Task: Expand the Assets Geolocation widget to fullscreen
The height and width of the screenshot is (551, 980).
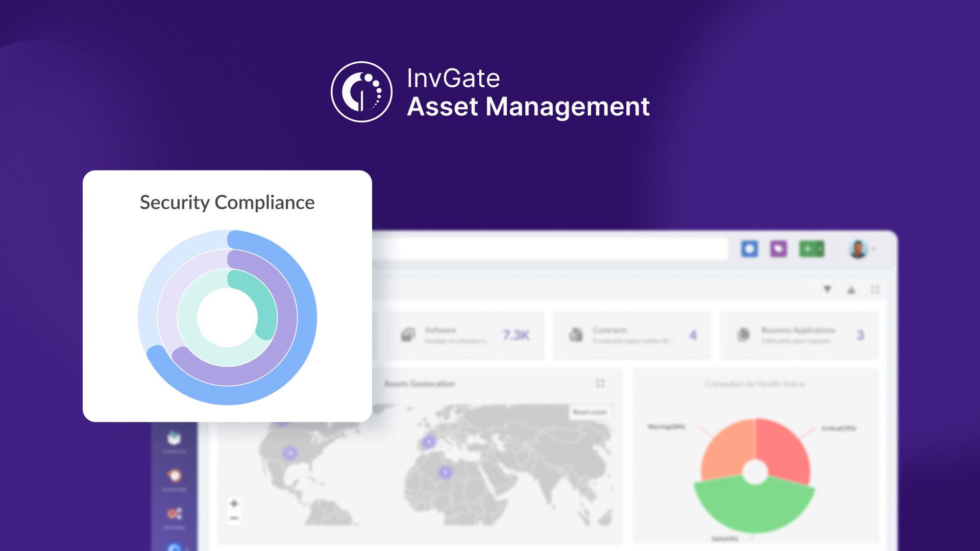Action: coord(600,383)
